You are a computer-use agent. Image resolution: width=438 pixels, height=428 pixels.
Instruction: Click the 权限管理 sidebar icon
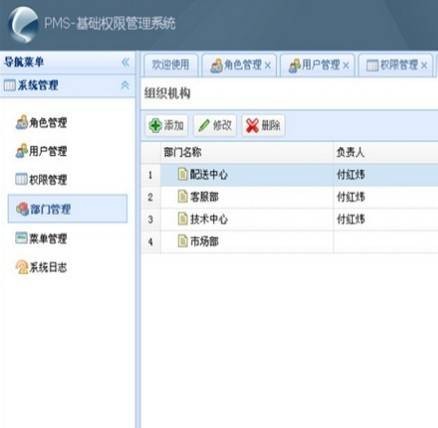click(22, 180)
